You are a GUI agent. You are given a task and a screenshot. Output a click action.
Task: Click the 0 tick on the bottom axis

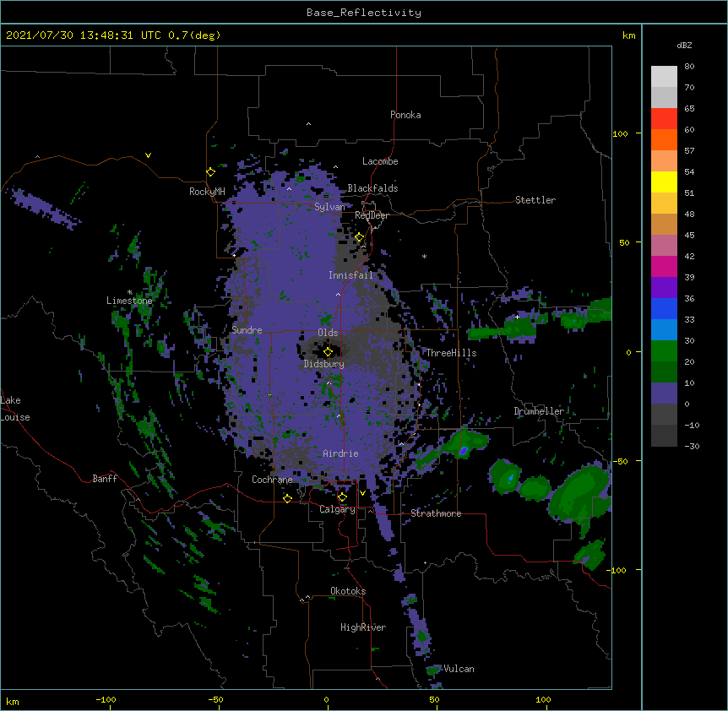pos(326,699)
